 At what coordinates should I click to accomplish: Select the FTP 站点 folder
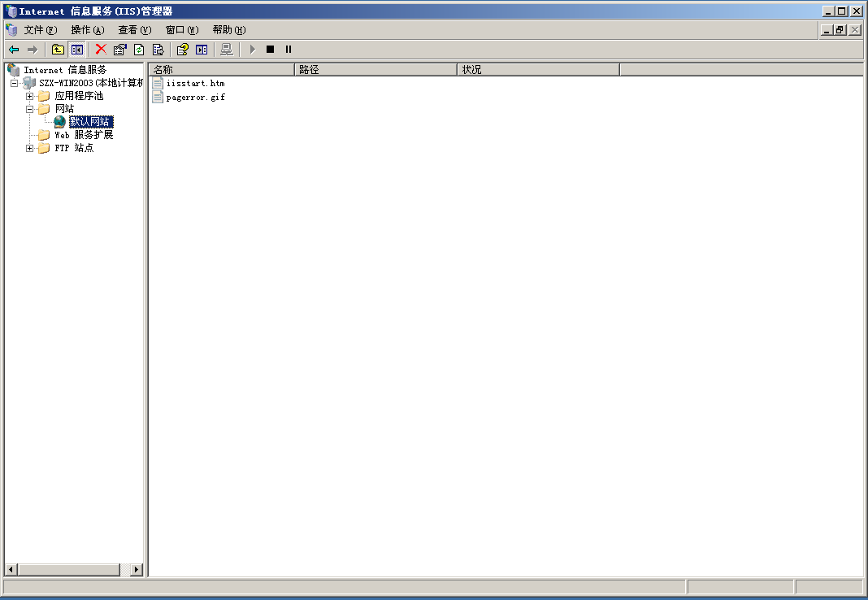point(74,148)
